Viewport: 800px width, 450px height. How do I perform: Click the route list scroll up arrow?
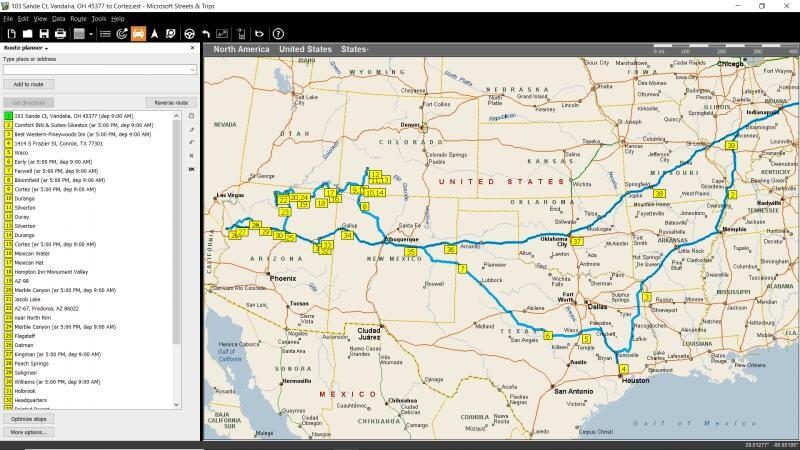coord(177,116)
